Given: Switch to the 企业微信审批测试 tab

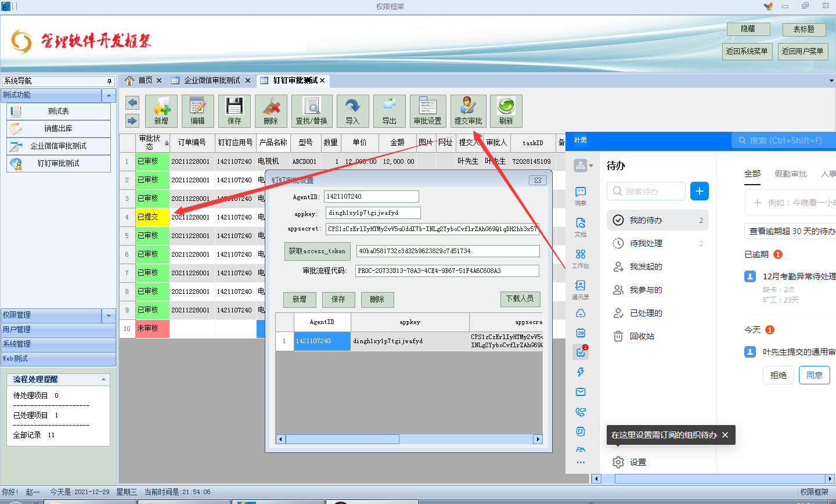Looking at the screenshot, I should point(212,80).
